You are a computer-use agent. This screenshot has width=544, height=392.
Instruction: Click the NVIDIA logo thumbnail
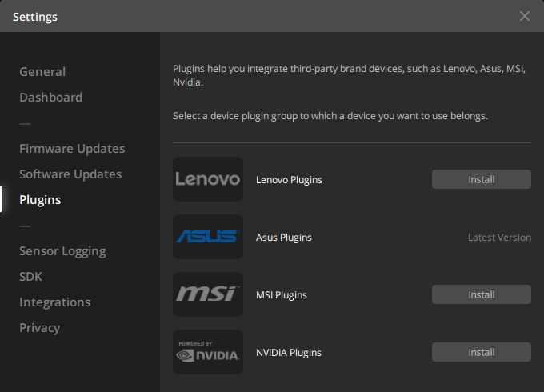tap(208, 352)
